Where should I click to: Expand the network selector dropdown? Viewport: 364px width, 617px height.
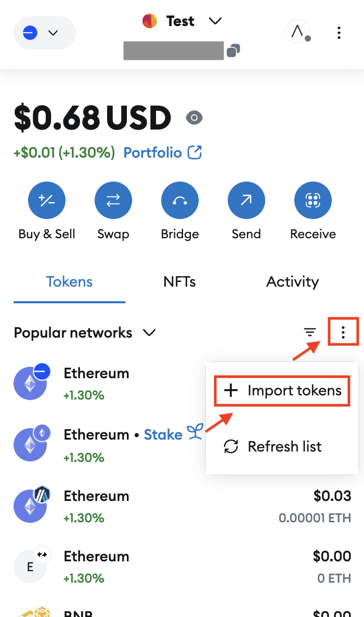(44, 32)
